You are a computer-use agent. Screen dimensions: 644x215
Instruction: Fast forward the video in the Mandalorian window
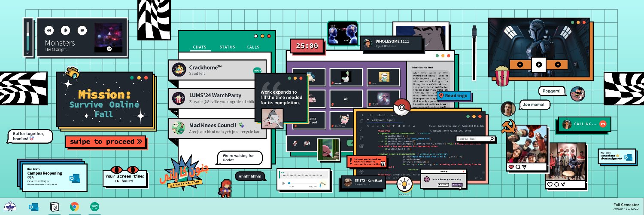click(x=558, y=64)
